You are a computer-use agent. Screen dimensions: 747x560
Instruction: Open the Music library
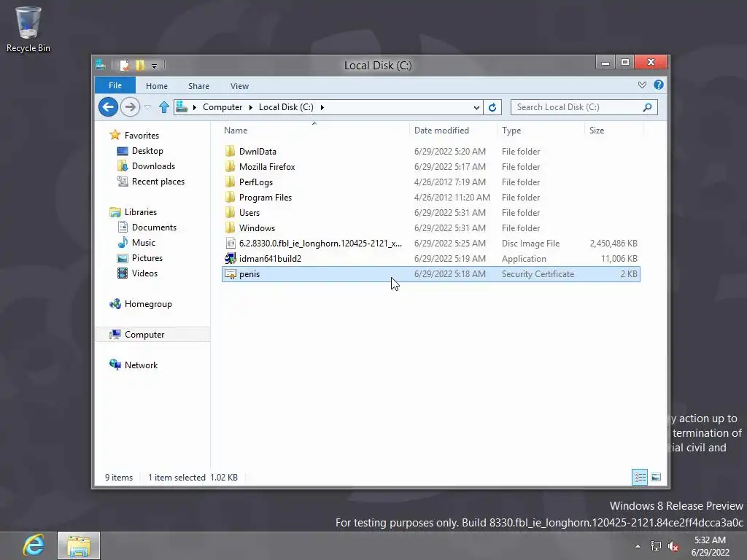point(144,242)
